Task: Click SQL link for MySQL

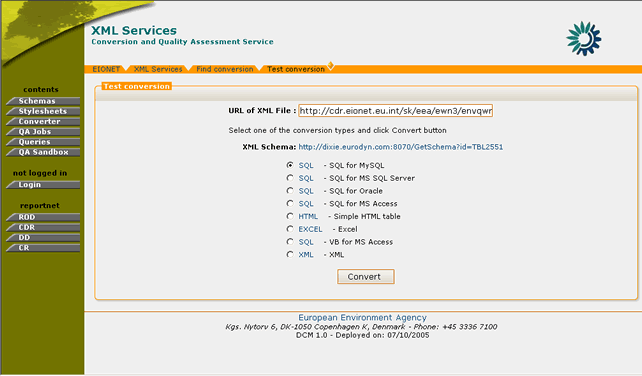Action: [306, 165]
